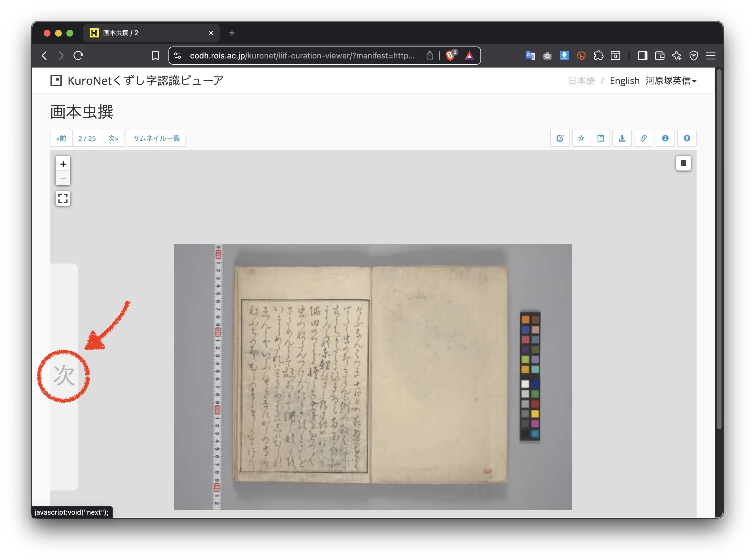This screenshot has height=560, width=755.
Task: Open the VPN shield icon
Action: [694, 56]
